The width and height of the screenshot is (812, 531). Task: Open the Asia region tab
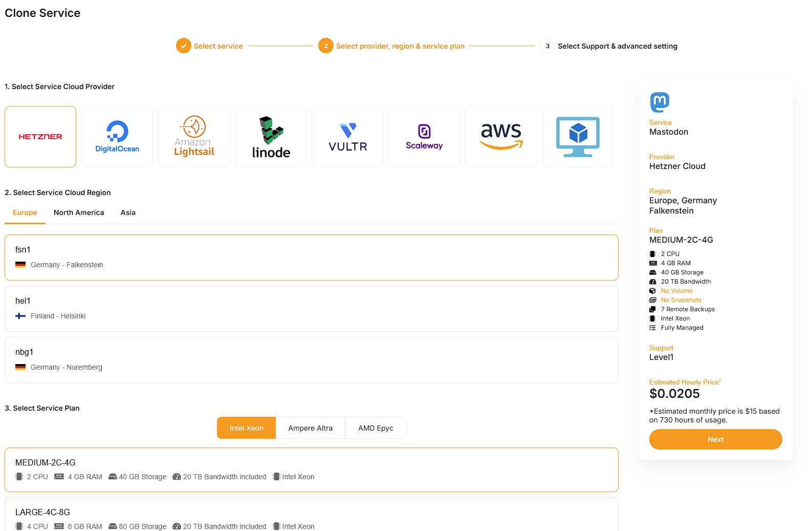[x=128, y=213]
